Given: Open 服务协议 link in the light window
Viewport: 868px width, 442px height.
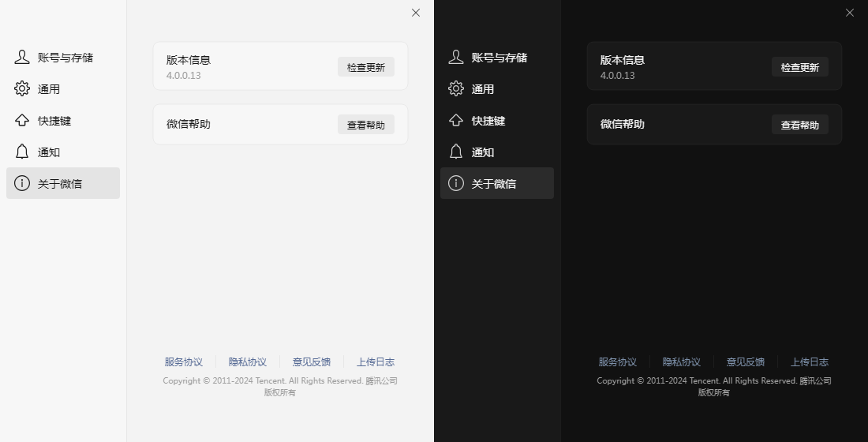Looking at the screenshot, I should 184,361.
